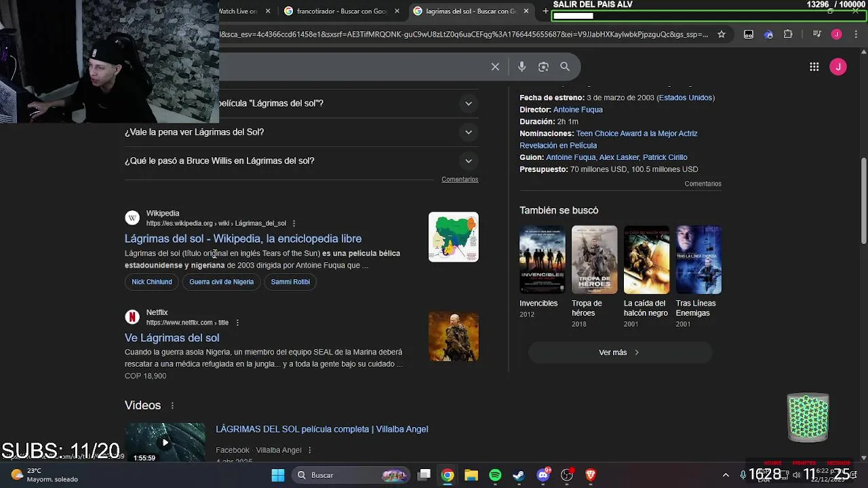
Task: Click Comentarios under questions list
Action: pyautogui.click(x=460, y=180)
